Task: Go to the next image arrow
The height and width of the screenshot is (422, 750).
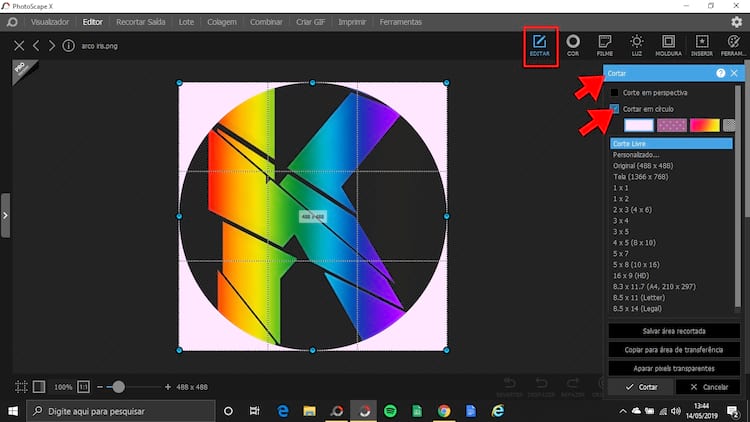Action: [x=51, y=45]
